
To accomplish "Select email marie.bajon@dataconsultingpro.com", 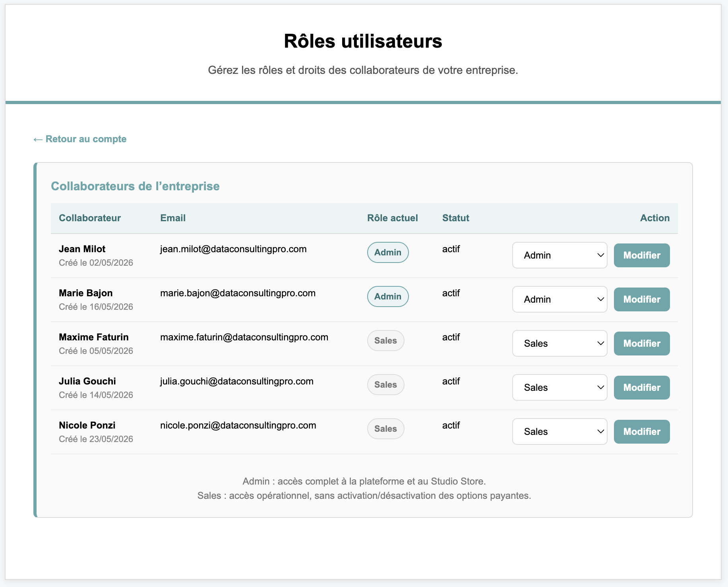I will [238, 293].
